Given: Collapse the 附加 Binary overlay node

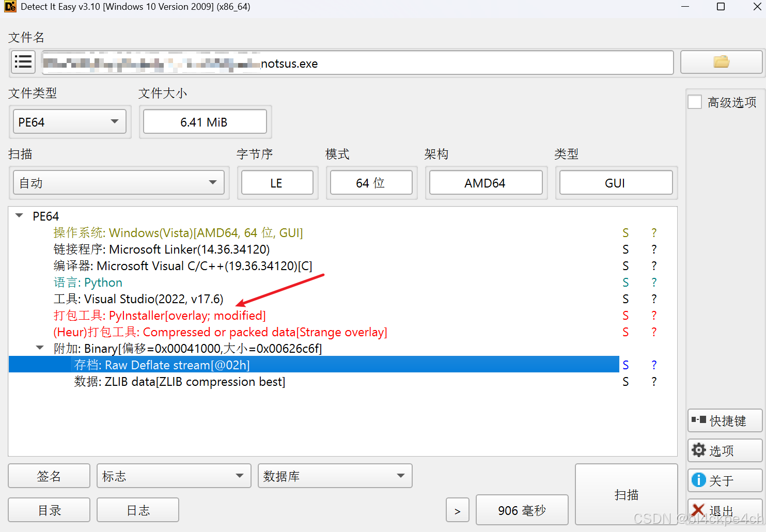Looking at the screenshot, I should click(x=40, y=348).
